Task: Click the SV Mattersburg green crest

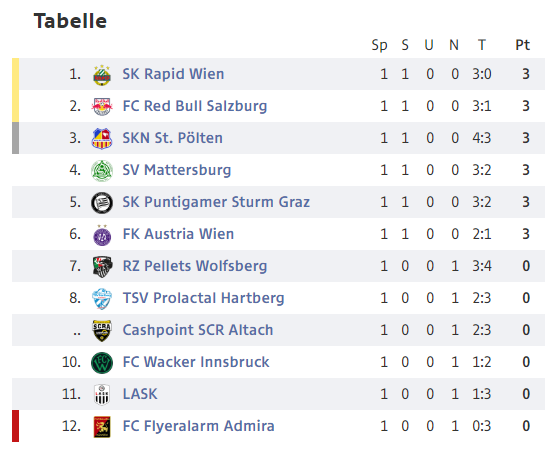Action: point(102,170)
